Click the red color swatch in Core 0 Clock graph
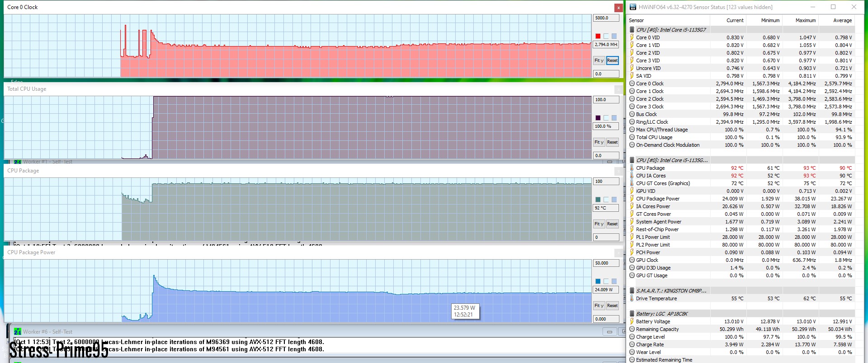 point(598,36)
